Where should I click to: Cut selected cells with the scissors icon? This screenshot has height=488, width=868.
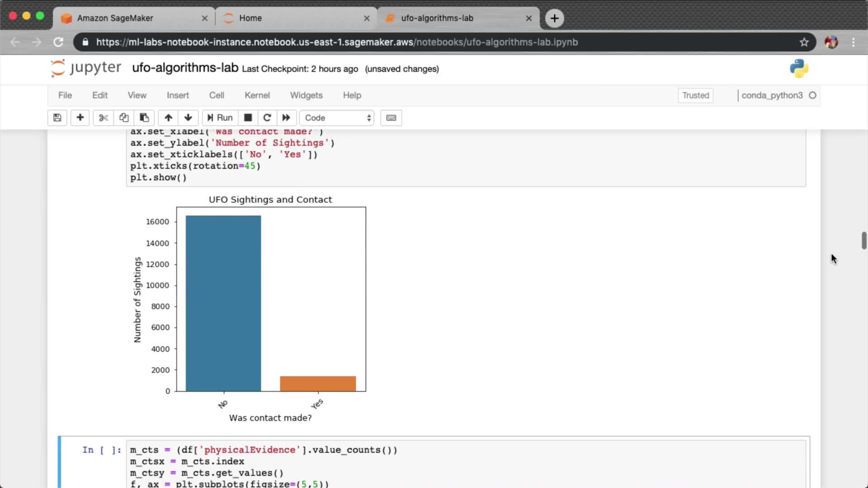(x=104, y=118)
